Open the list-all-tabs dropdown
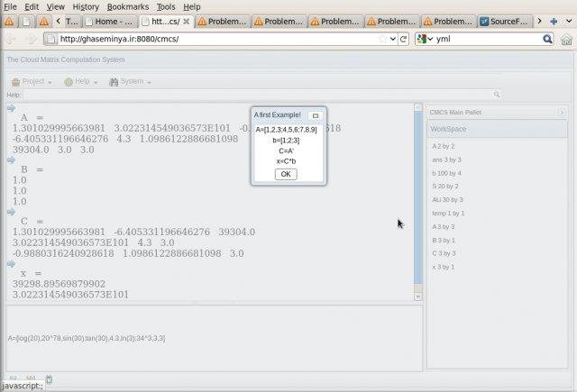The image size is (577, 392). pos(569,22)
